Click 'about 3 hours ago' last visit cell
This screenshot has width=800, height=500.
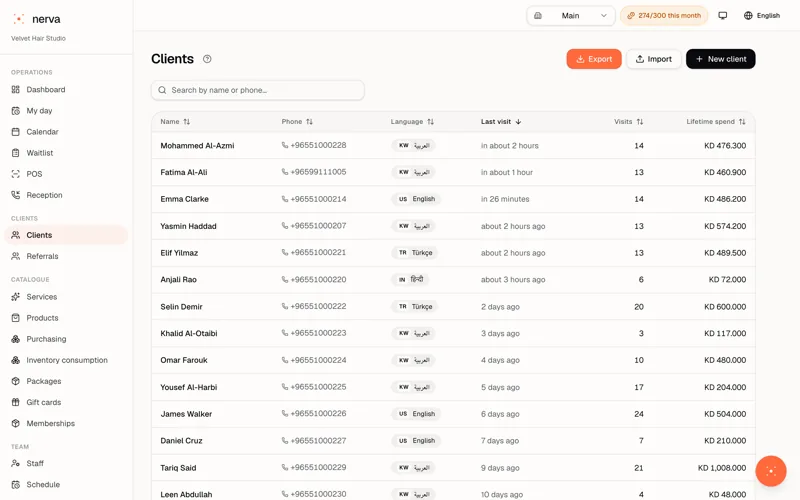click(513, 280)
